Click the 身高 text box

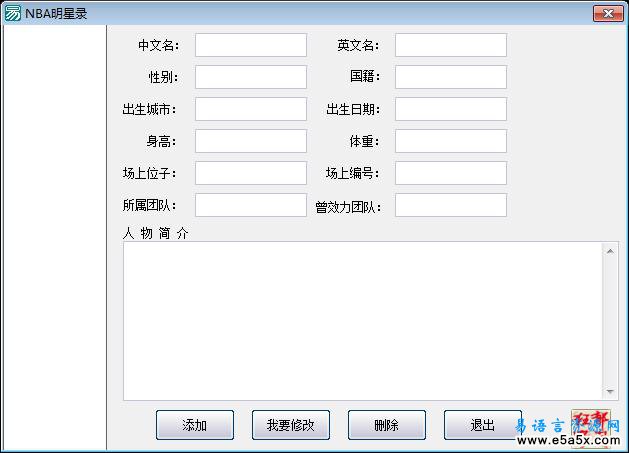(251, 141)
